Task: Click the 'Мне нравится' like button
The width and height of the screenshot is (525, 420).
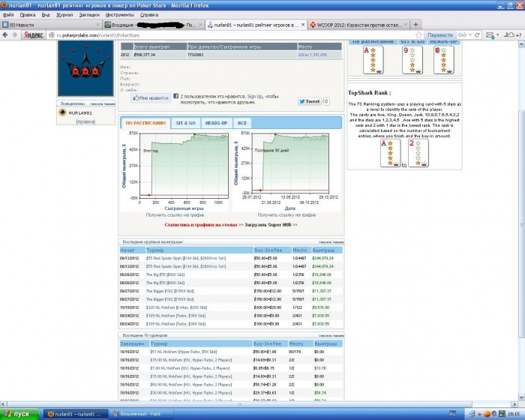Action: point(151,98)
